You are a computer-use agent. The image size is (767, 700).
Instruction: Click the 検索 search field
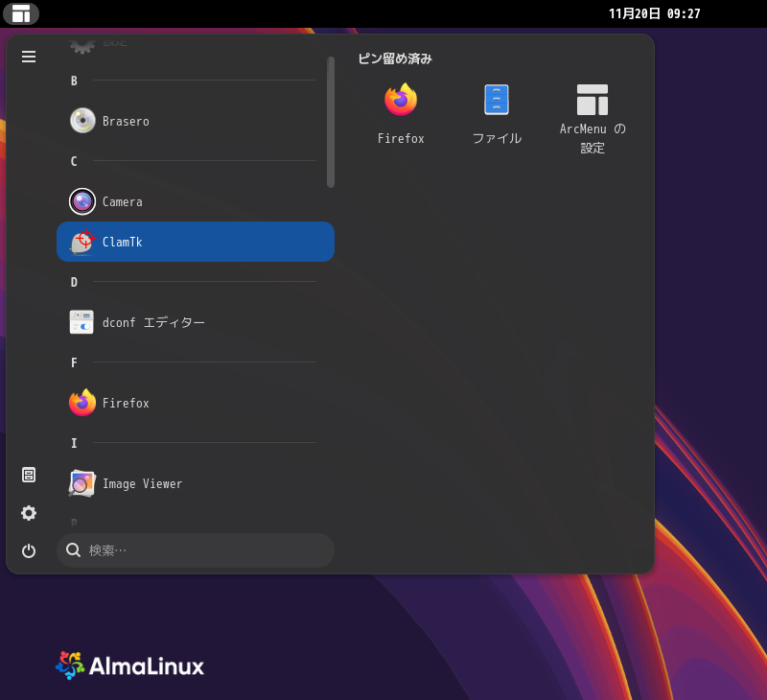coord(196,550)
